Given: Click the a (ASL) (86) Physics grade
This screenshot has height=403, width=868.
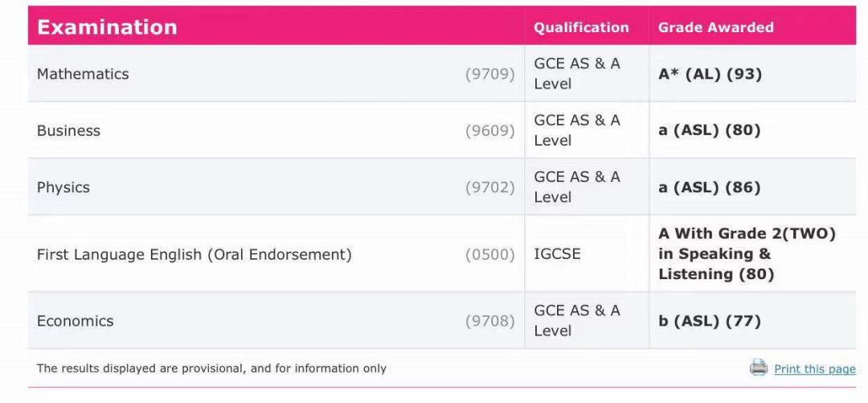Looking at the screenshot, I should (709, 187).
